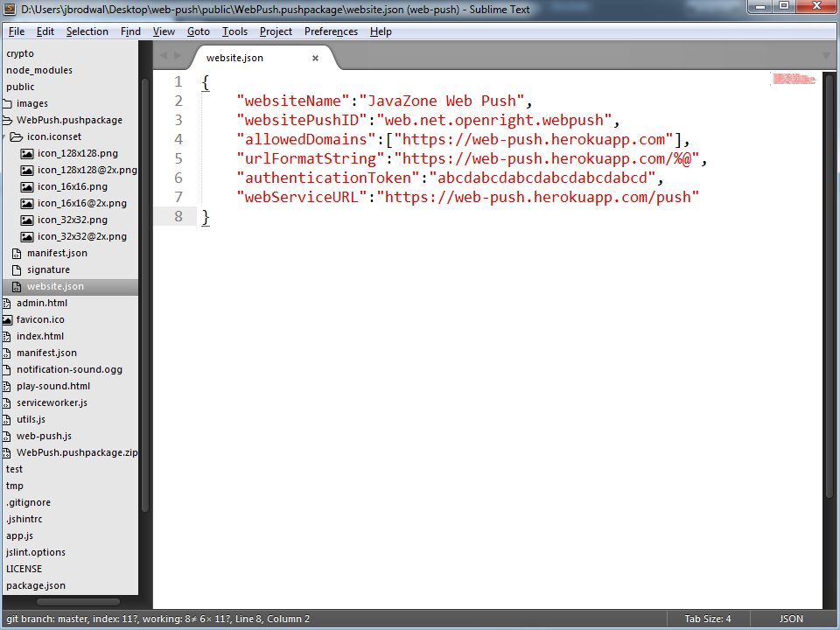Open the Edit menu
This screenshot has width=840, height=630.
(45, 31)
